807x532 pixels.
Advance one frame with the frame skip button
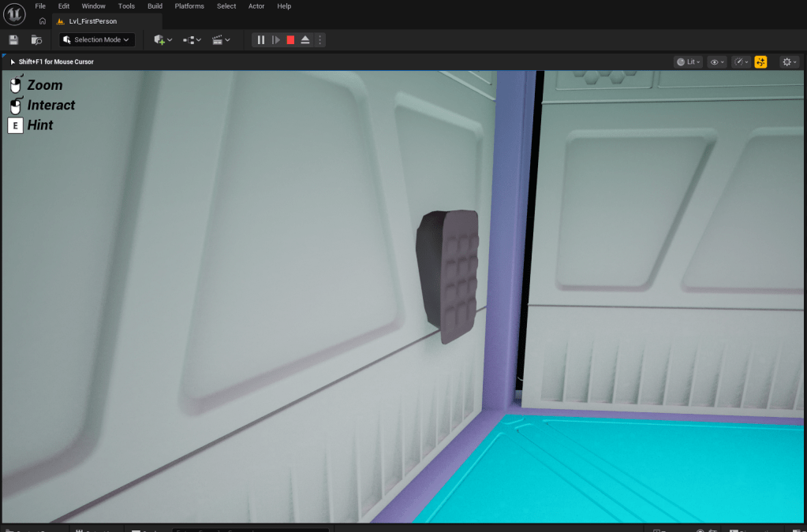pos(275,39)
